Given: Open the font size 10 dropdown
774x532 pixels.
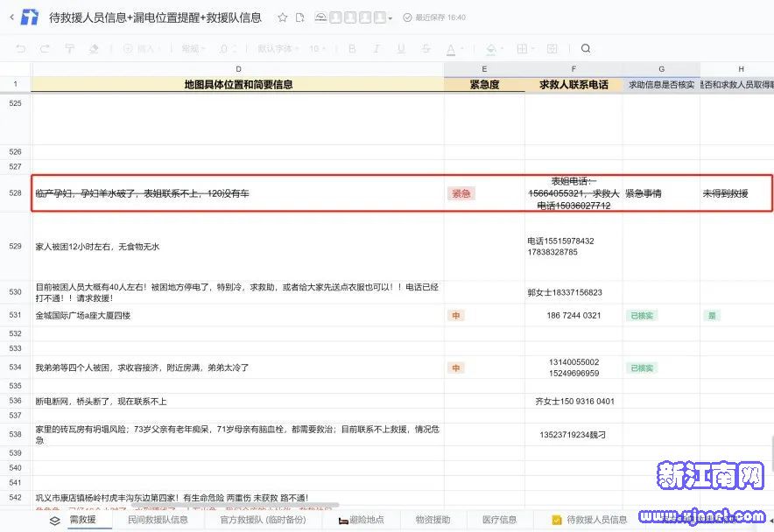Looking at the screenshot, I should (x=319, y=49).
